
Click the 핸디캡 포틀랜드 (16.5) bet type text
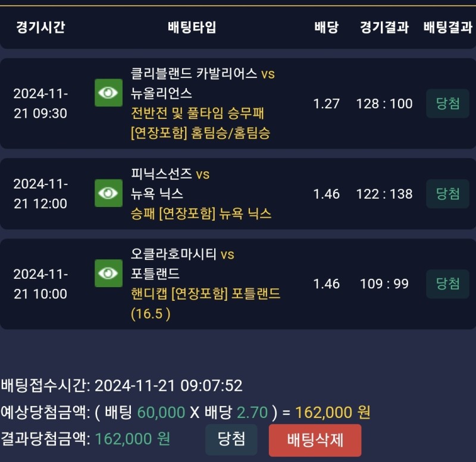pyautogui.click(x=205, y=303)
